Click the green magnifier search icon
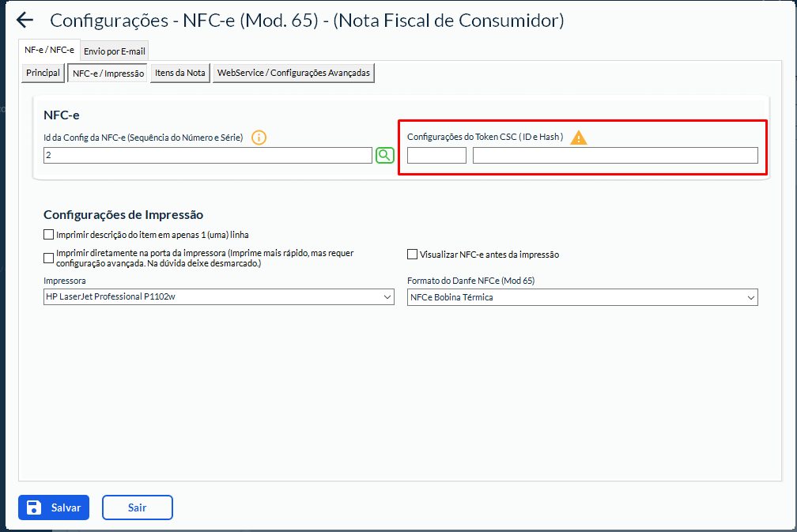 click(x=384, y=155)
